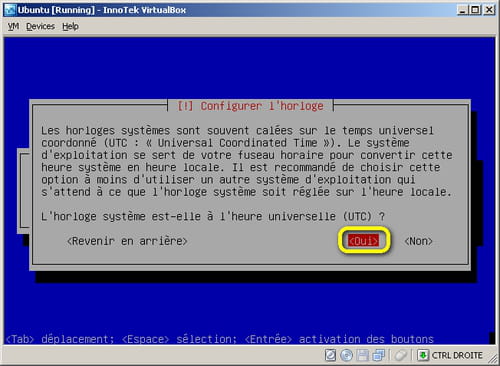The height and width of the screenshot is (366, 500).
Task: Click the network adapter status icon
Action: click(379, 355)
